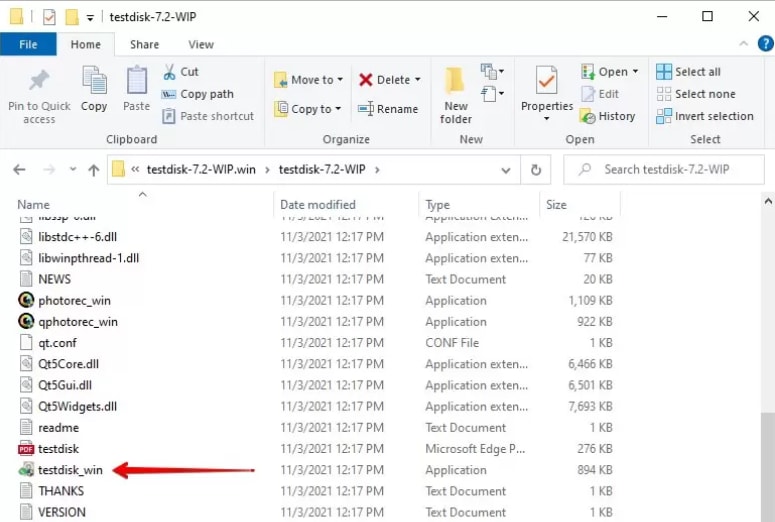The image size is (775, 522).
Task: Expand the Properties dropdown arrow
Action: [547, 119]
